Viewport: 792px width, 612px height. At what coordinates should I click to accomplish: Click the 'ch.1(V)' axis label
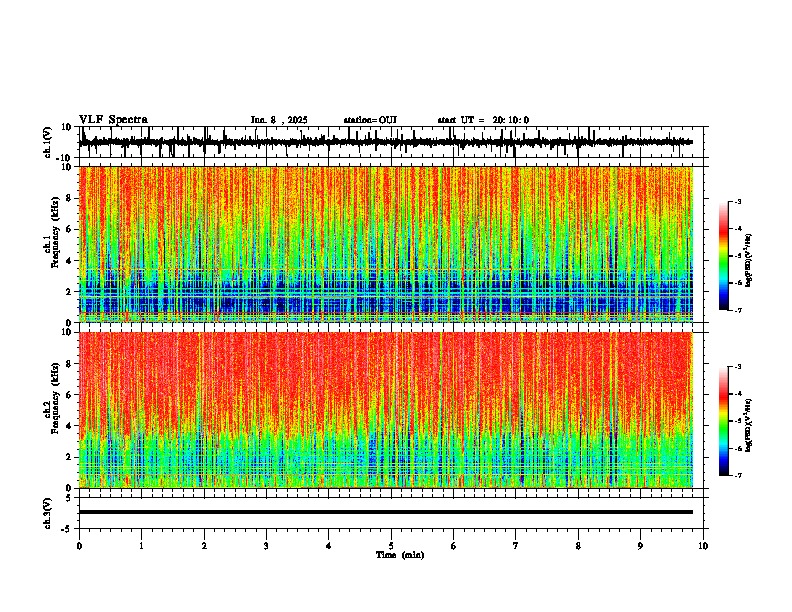pos(48,142)
